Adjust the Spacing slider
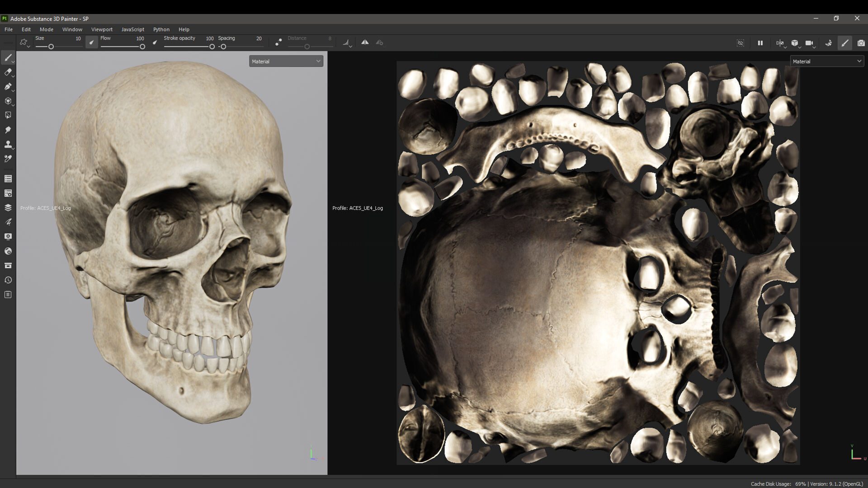 point(240,47)
